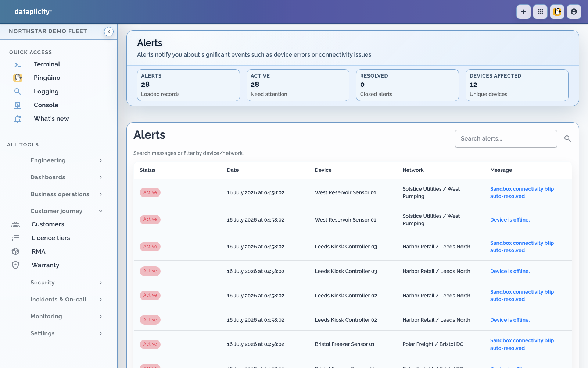Open the RMA page
This screenshot has height=368, width=588.
pyautogui.click(x=39, y=252)
